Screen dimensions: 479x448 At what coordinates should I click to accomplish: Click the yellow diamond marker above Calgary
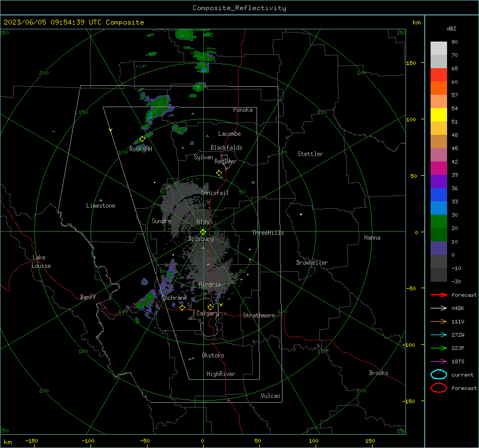210,307
